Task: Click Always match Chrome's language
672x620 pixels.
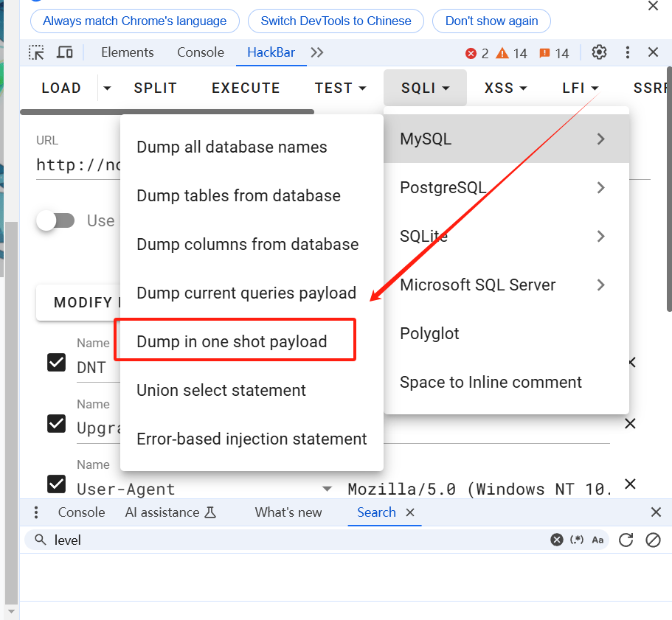Action: coord(134,21)
